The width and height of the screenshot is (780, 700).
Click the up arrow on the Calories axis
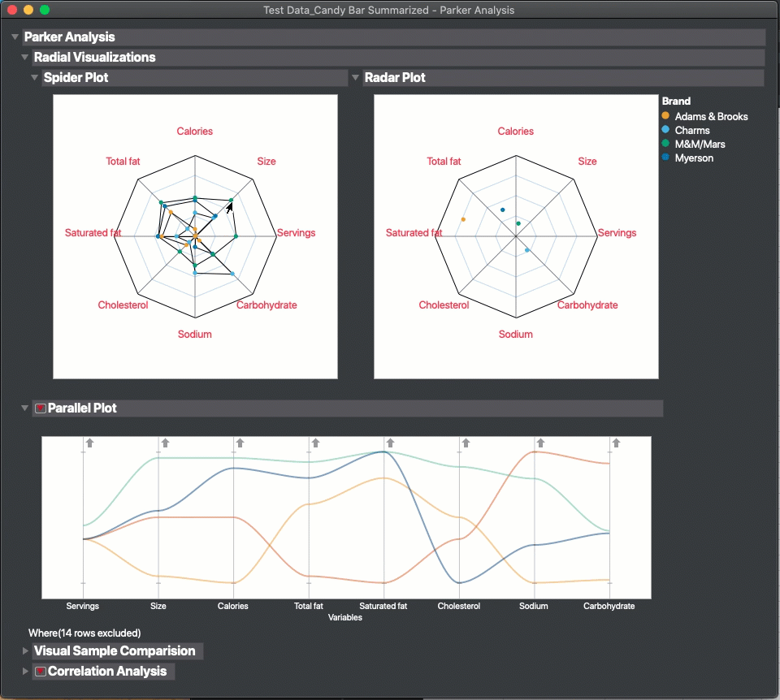click(240, 443)
